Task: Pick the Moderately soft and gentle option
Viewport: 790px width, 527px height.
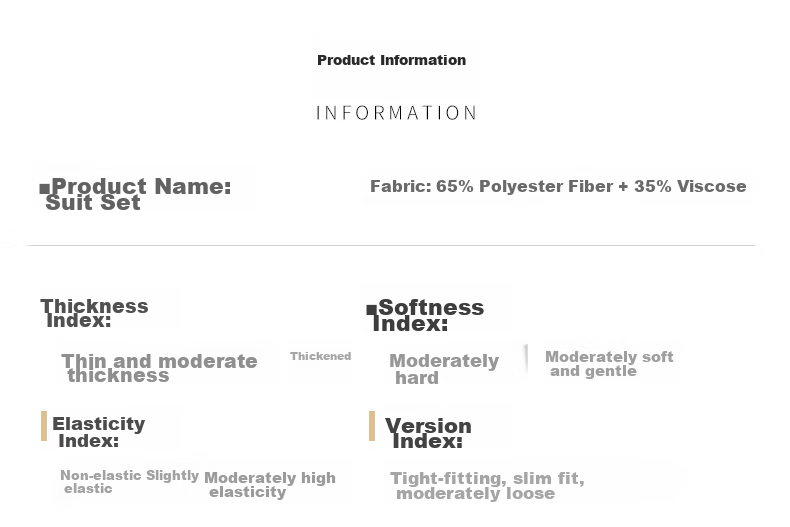Action: point(609,364)
